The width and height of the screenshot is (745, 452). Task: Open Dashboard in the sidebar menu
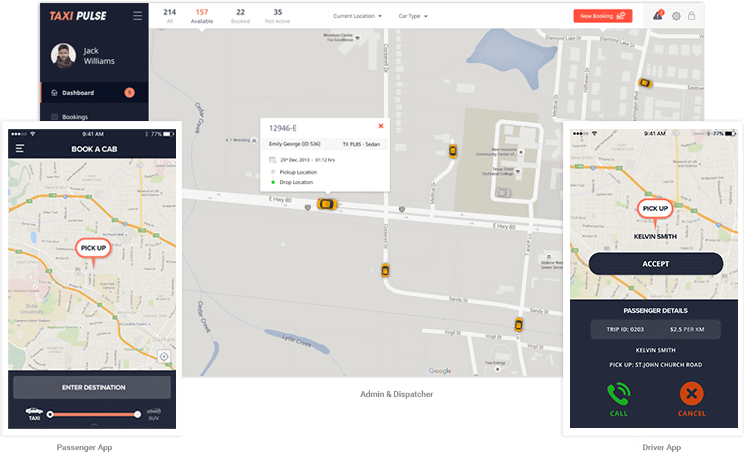tap(94, 93)
